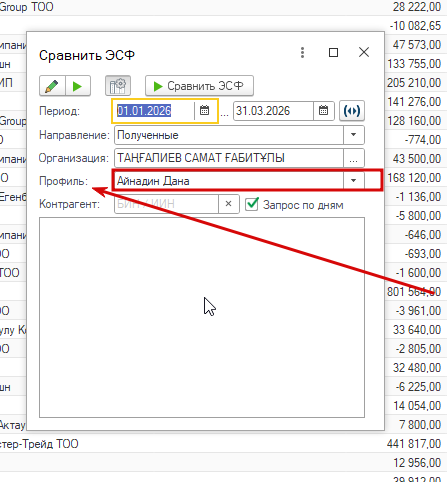Open calendar for the end date 31.03.2026
This screenshot has height=482, width=447.
click(323, 111)
